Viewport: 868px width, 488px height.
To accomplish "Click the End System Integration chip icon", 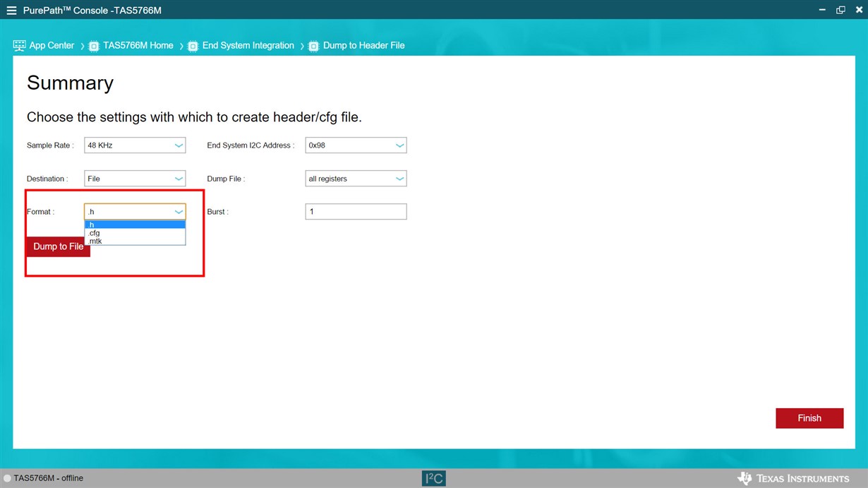I will click(x=193, y=46).
